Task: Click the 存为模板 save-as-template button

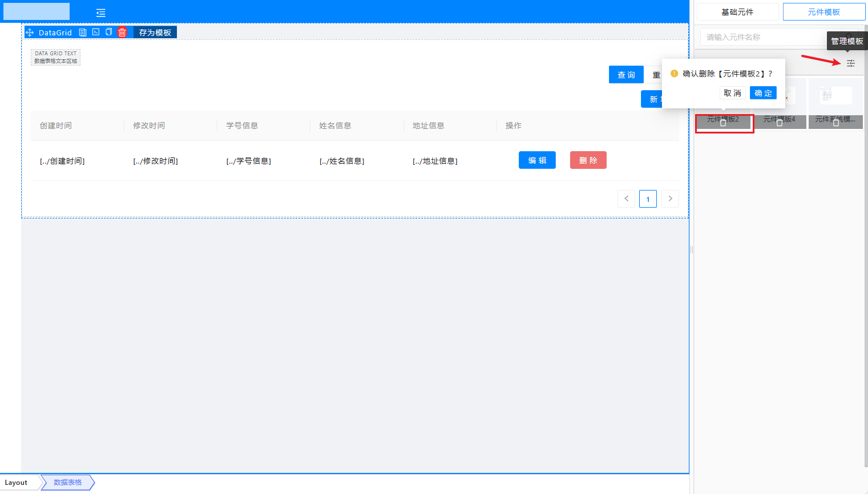Action: [155, 33]
